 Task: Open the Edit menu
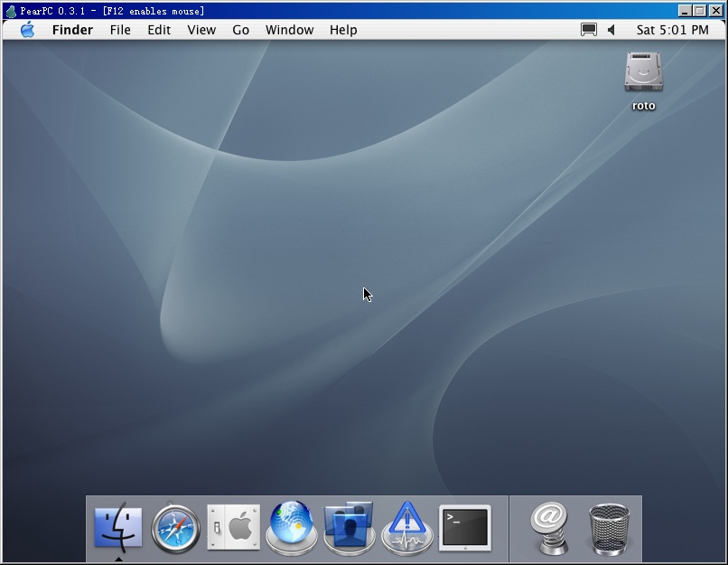[159, 30]
